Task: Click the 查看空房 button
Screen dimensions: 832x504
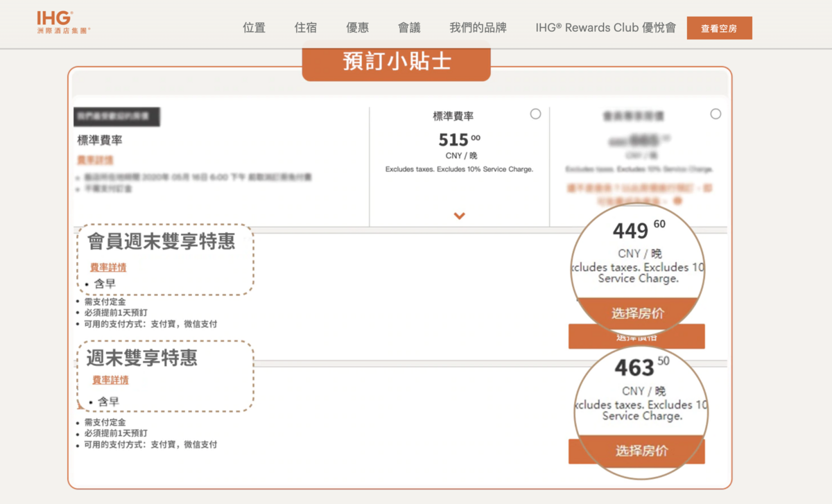Action: [719, 28]
